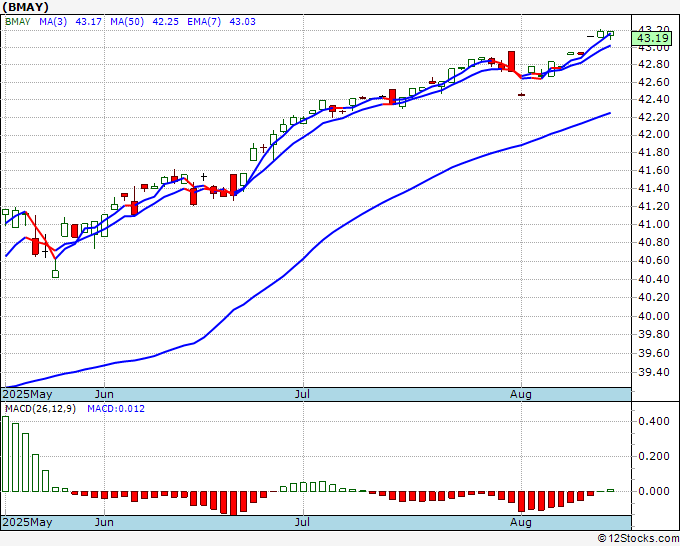Click the EMA(7) value 43.03
Screen dimensions: 680x546
click(242, 22)
